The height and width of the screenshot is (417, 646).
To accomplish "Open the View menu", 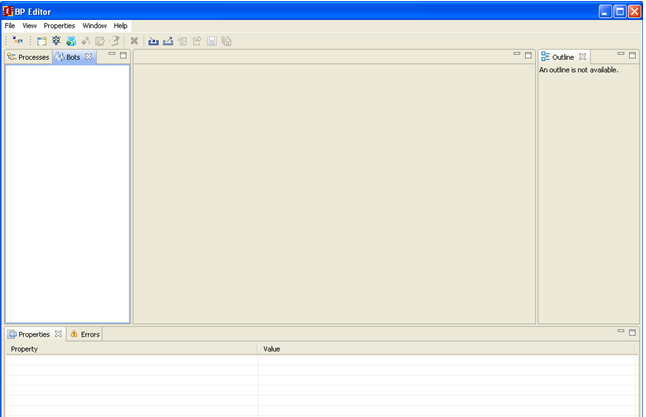I will (x=29, y=26).
